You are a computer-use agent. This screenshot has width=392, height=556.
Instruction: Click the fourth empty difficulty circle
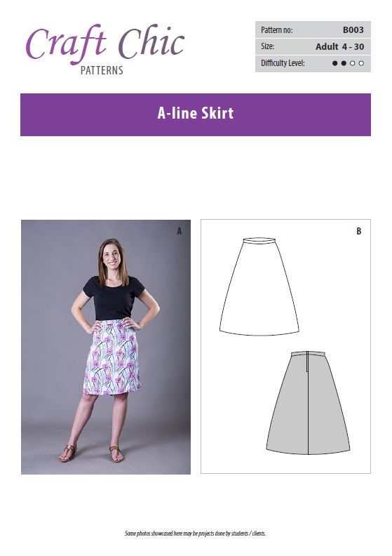[x=361, y=63]
